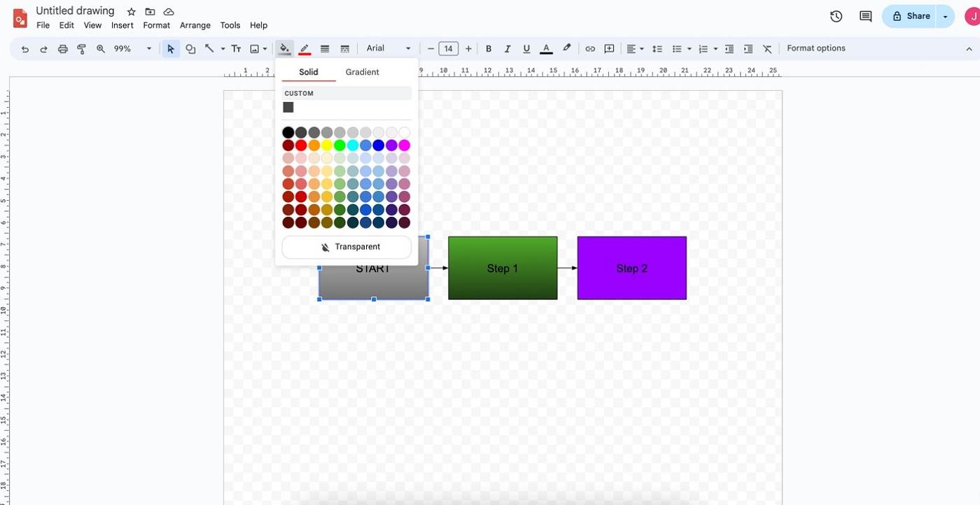
Task: Click the Increase indent icon
Action: pos(748,49)
